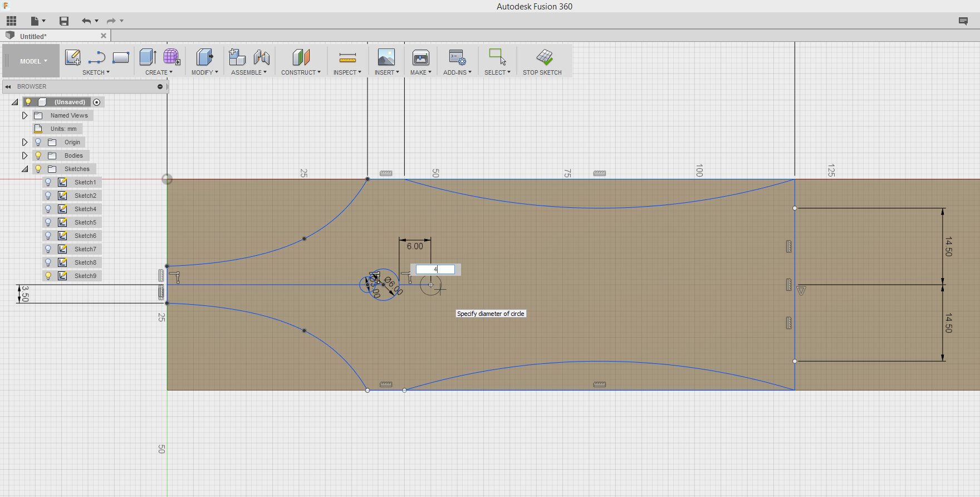Toggle visibility bulb of Sketch1
980x497 pixels.
pyautogui.click(x=48, y=182)
